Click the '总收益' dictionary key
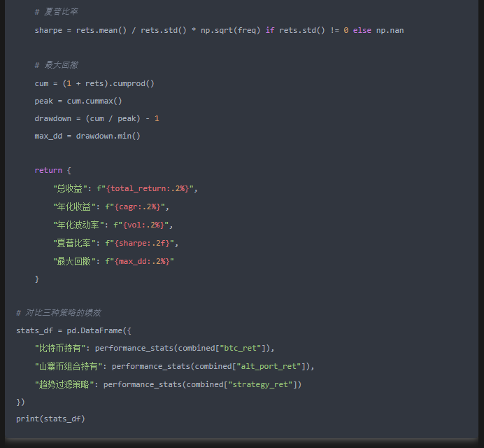Viewport: 484px width, 448px height. click(x=70, y=188)
